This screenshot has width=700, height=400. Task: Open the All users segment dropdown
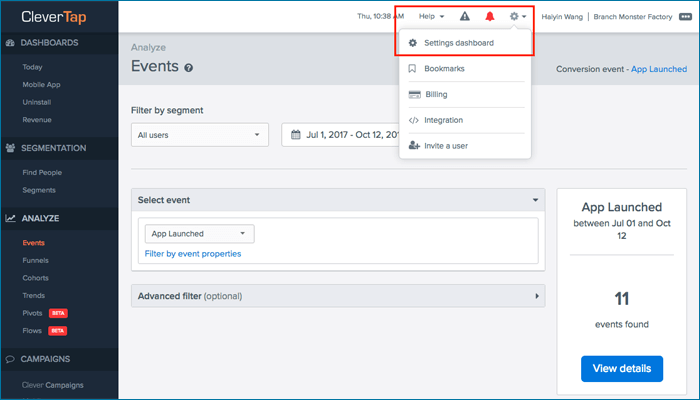[x=200, y=135]
